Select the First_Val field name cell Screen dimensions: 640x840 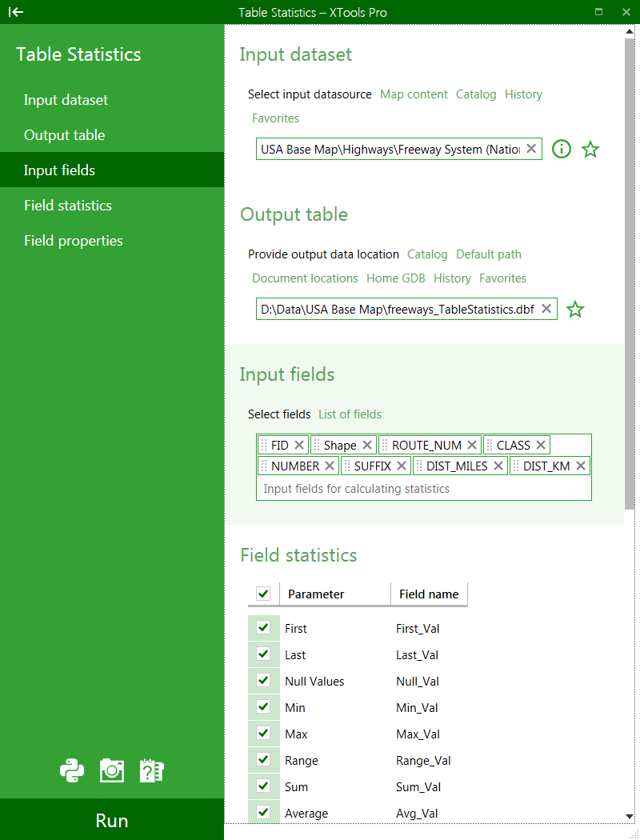(418, 628)
